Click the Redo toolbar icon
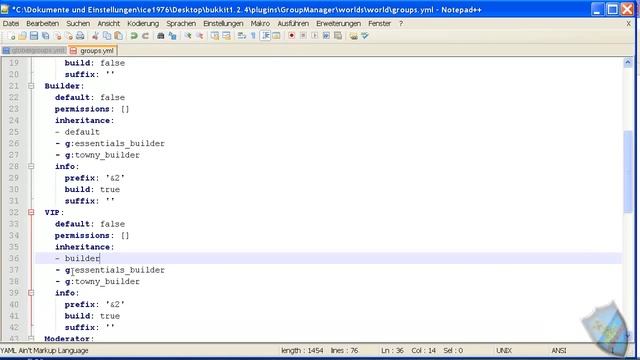This screenshot has width=640, height=360. tap(145, 36)
